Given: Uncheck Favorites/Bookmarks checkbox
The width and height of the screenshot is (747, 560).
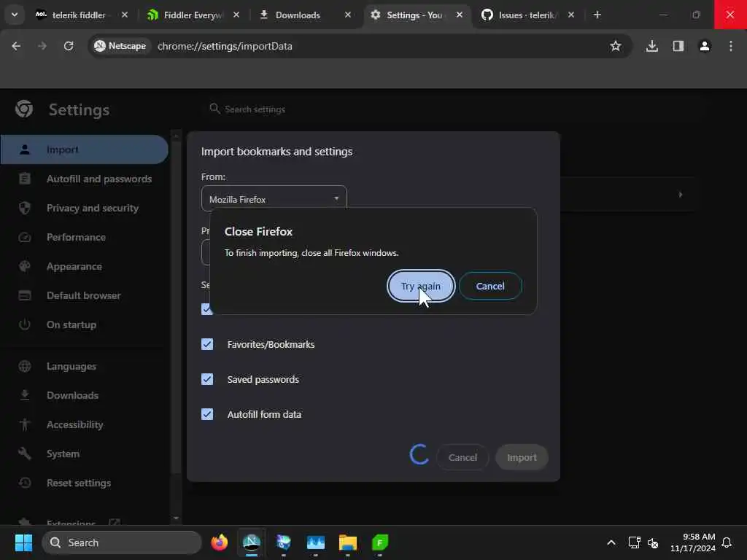Looking at the screenshot, I should (x=207, y=344).
